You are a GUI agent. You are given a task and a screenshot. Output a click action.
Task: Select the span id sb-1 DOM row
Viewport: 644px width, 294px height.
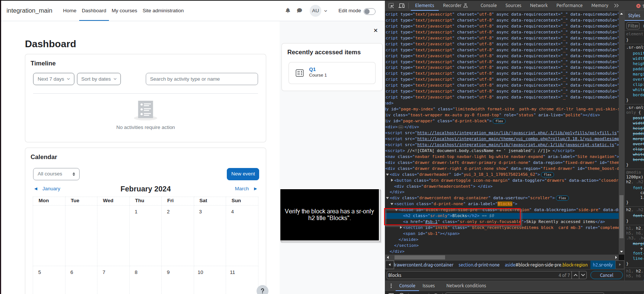click(x=432, y=233)
